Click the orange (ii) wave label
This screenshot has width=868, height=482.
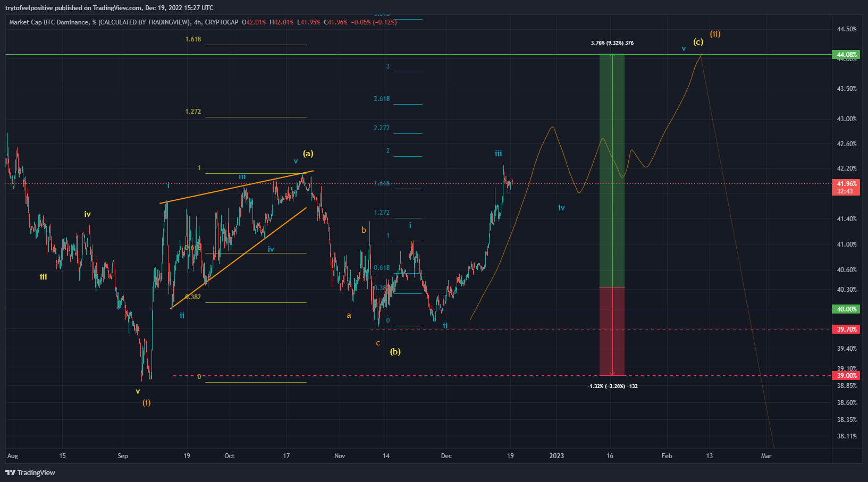tap(715, 34)
